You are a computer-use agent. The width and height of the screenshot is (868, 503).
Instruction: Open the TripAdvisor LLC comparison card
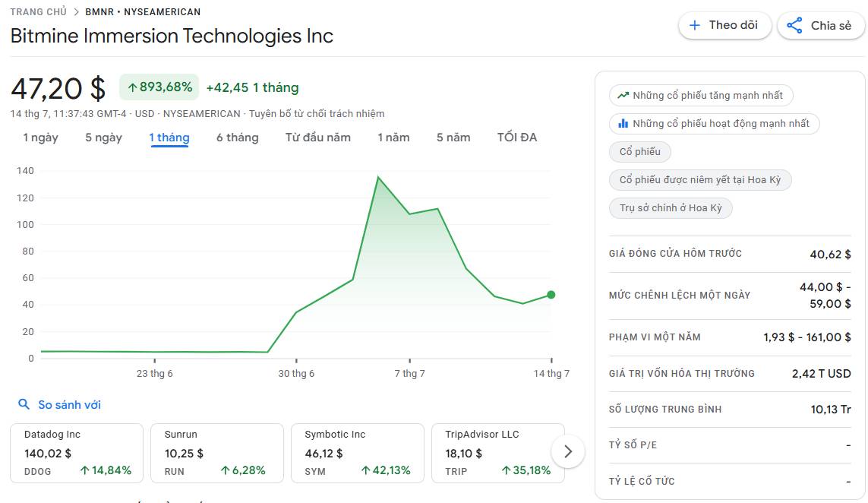[x=497, y=453]
